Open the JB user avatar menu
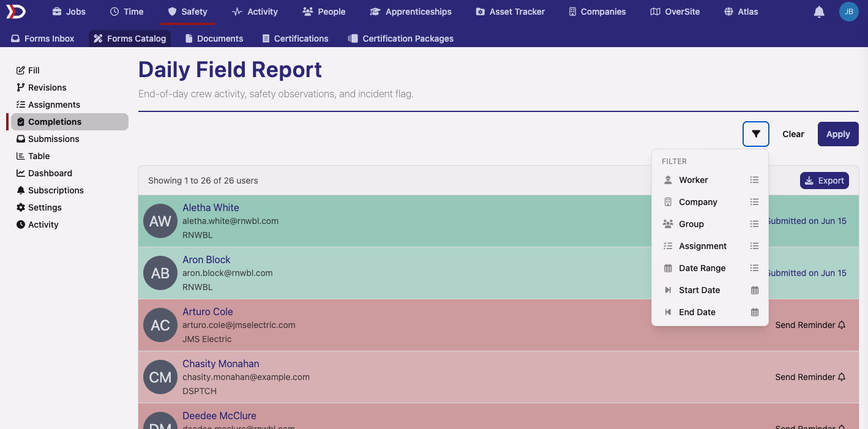868x429 pixels. 849,12
